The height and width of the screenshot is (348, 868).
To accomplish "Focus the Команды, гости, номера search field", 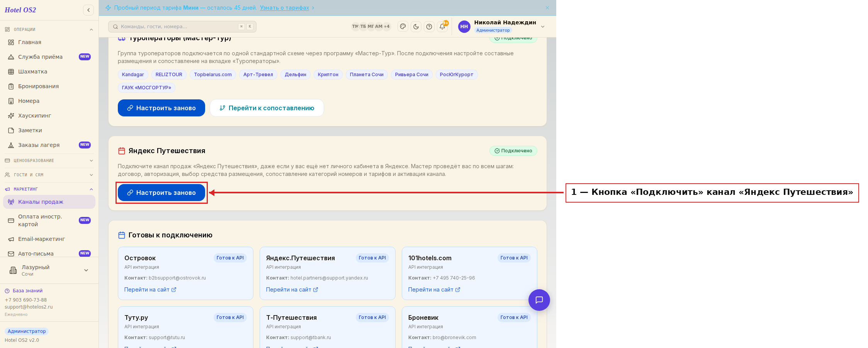I will (182, 27).
